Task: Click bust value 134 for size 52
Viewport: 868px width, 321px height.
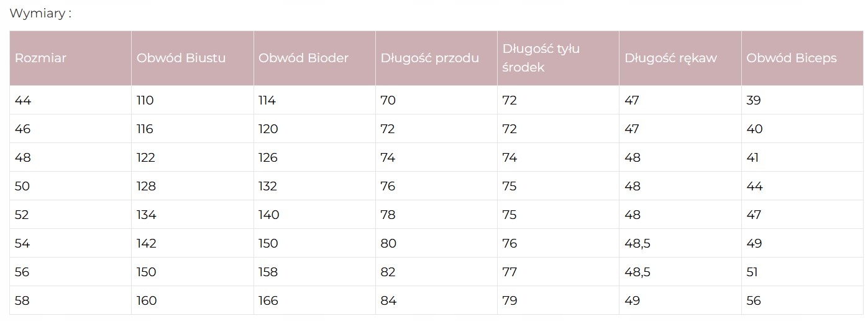Action: point(146,215)
